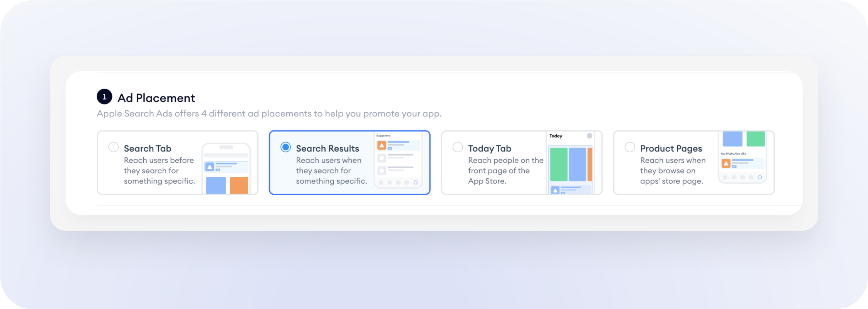Click the Today Tab title text
Image resolution: width=868 pixels, height=309 pixels.
(490, 149)
